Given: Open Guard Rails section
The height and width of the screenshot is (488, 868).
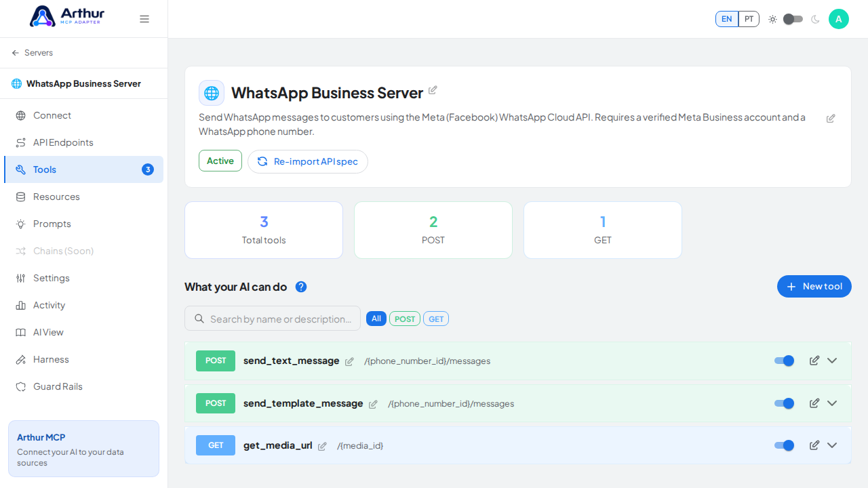Looking at the screenshot, I should (83, 386).
